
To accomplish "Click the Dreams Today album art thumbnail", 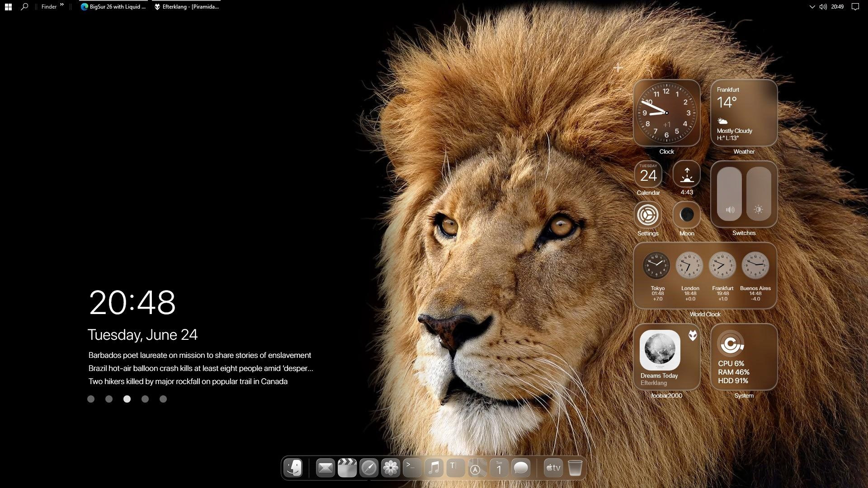I will (660, 350).
